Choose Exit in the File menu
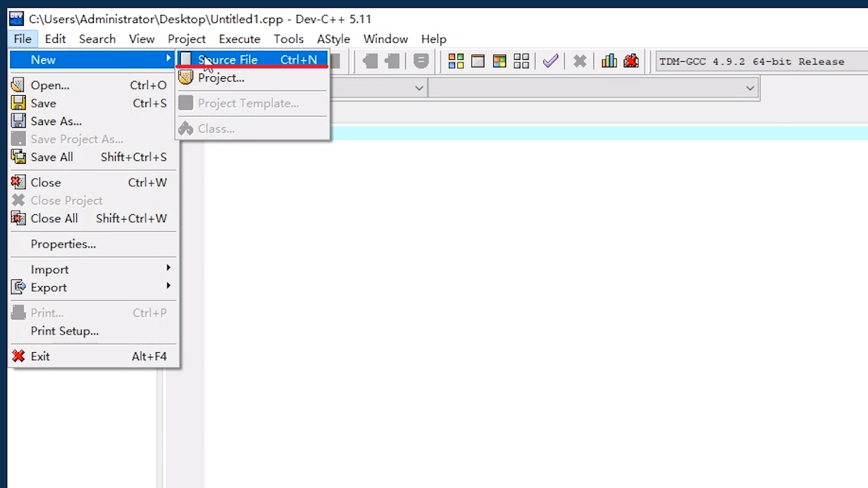 (93, 356)
